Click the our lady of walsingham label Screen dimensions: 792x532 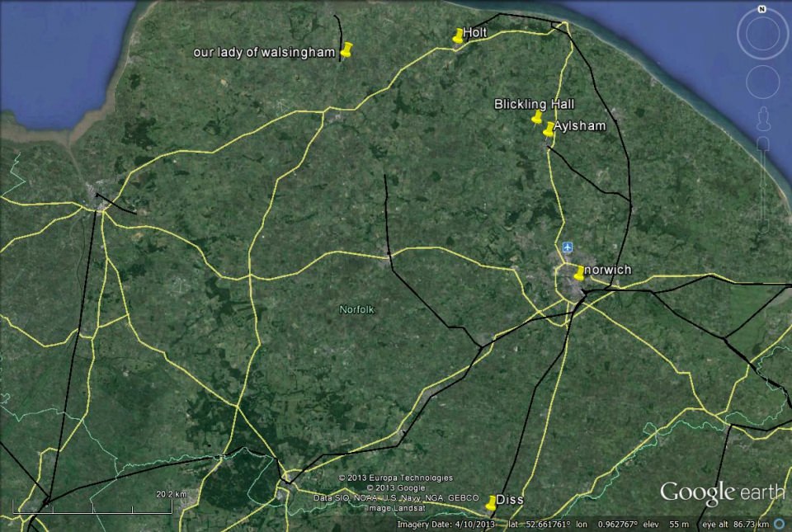(264, 52)
